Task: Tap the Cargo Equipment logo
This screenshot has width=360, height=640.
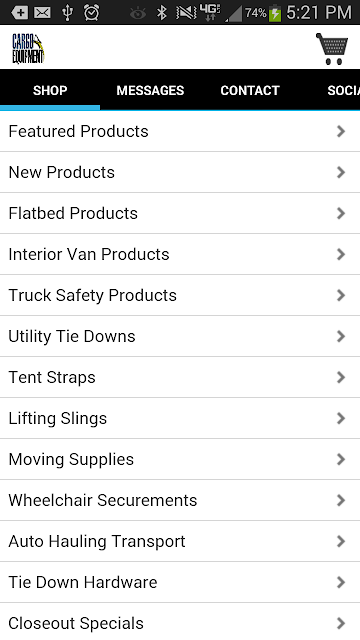Action: (28, 49)
